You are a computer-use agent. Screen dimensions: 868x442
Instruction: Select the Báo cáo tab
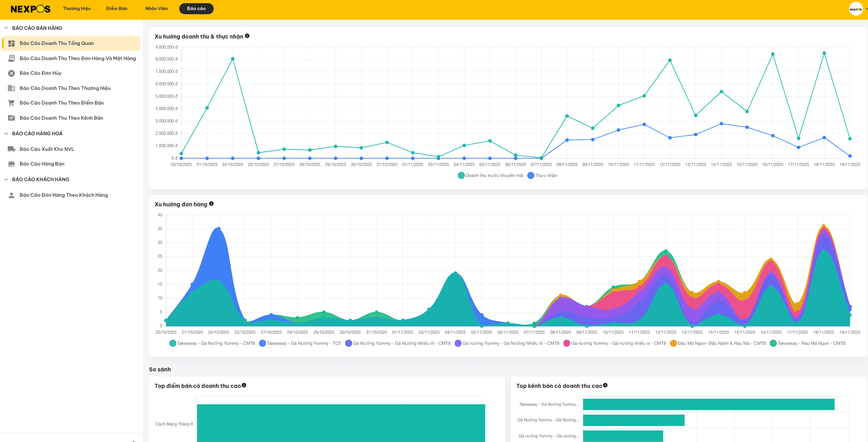[196, 9]
